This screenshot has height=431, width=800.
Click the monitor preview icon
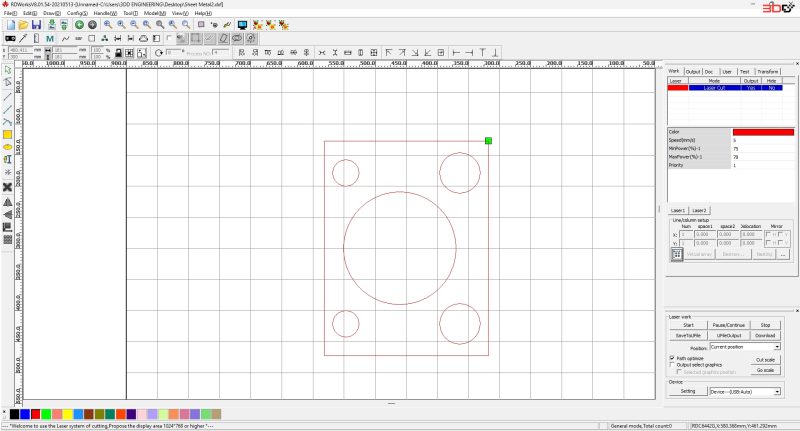[x=242, y=24]
